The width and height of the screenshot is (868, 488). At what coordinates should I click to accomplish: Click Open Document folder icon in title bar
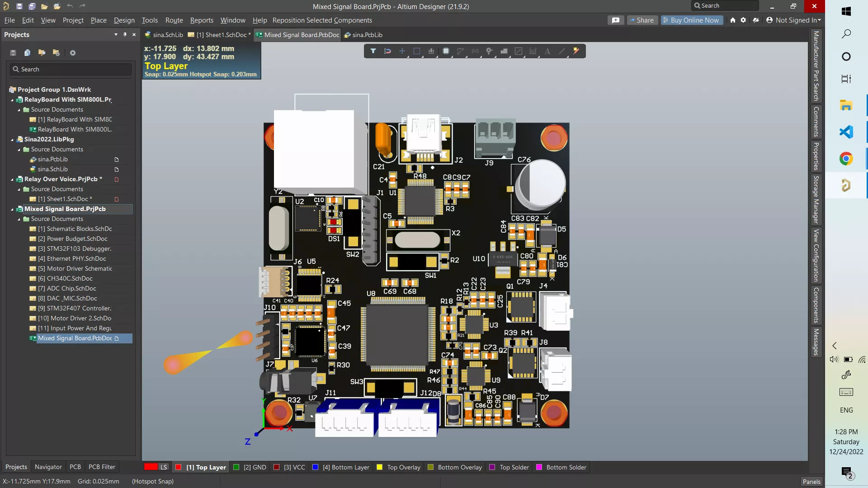[44, 6]
